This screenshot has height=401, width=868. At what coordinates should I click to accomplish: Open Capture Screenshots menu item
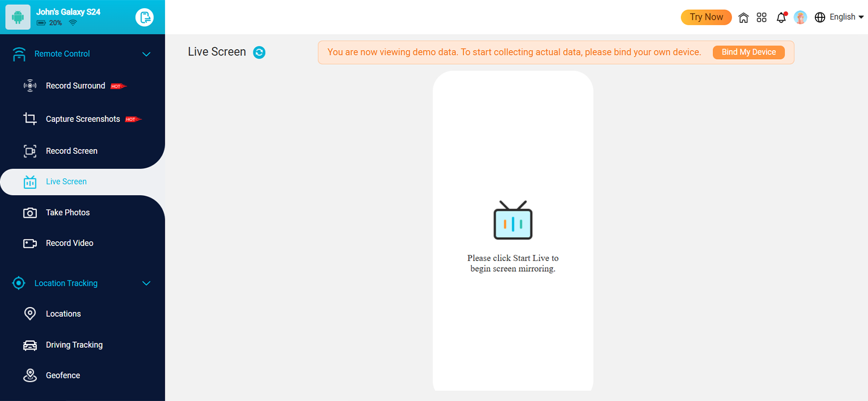click(82, 119)
